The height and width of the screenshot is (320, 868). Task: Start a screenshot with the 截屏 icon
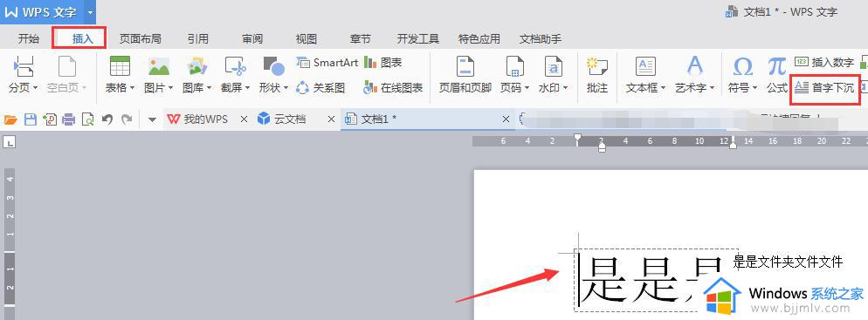[235, 66]
